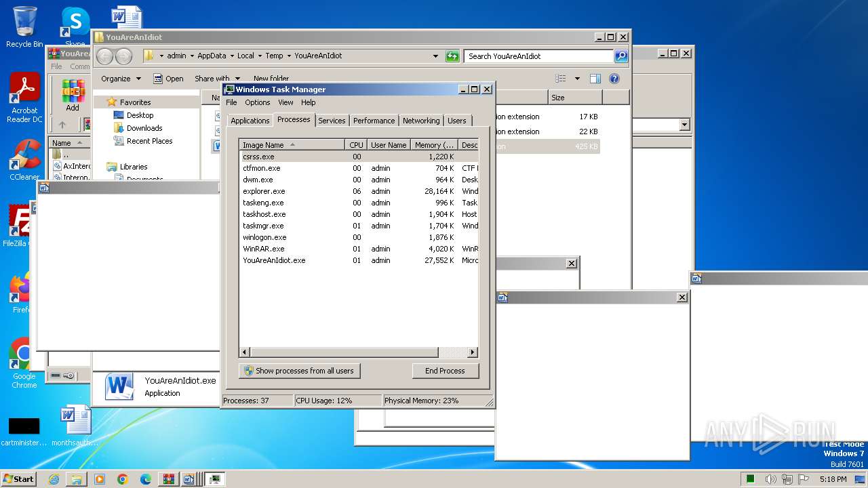Open Windows Media Player taskbar icon

point(100,479)
